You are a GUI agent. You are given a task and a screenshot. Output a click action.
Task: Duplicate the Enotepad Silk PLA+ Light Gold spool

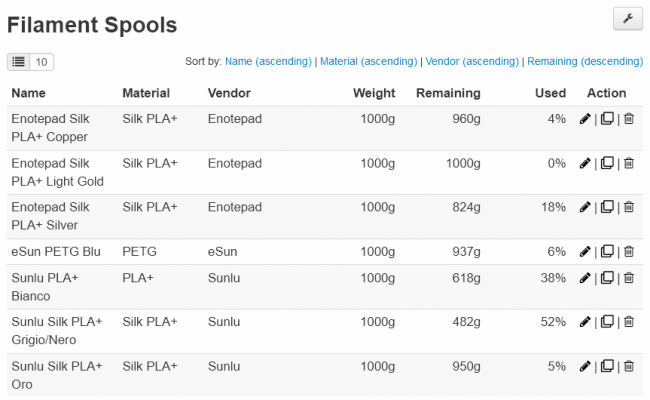coord(607,164)
